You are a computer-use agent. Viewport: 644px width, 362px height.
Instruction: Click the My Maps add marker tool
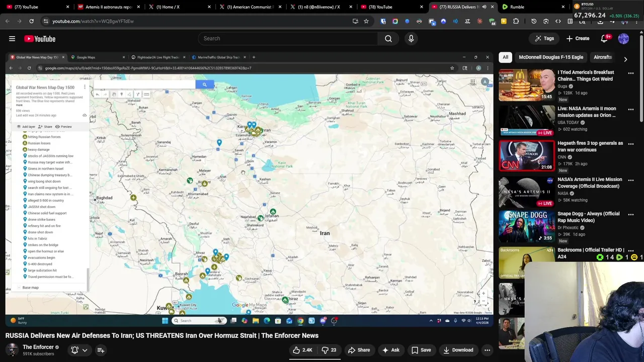pyautogui.click(x=122, y=95)
